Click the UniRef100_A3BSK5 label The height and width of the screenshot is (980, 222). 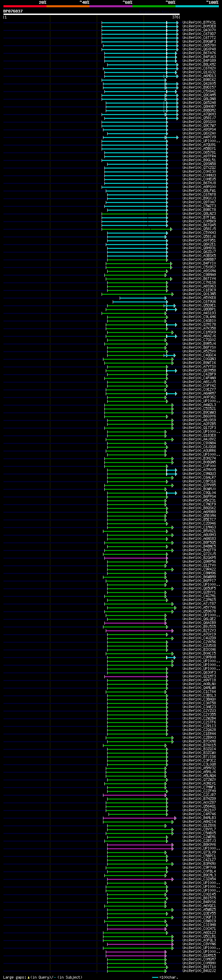(x=199, y=256)
